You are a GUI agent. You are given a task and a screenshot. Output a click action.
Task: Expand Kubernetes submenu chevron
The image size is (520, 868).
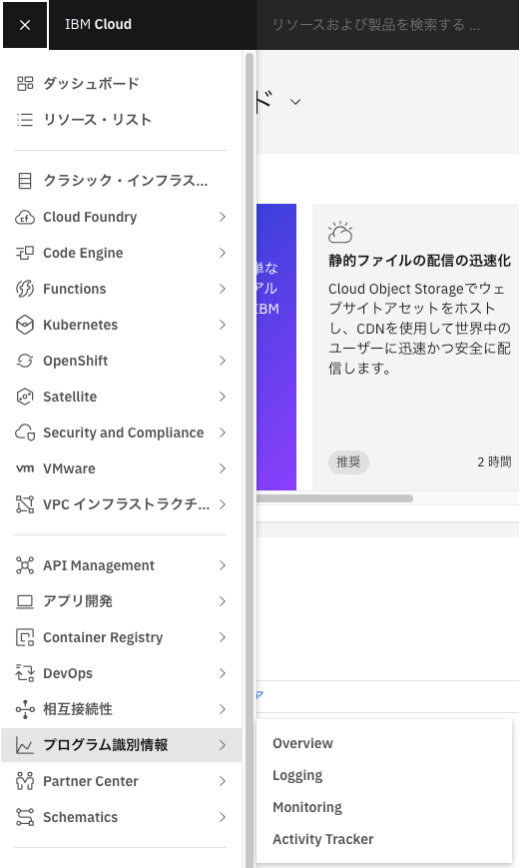[222, 325]
